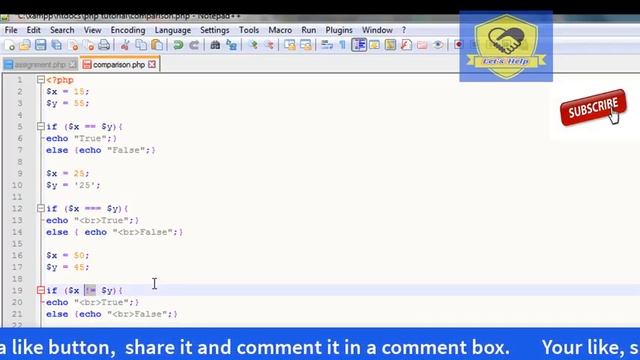Viewport: 640px width, 360px height.
Task: Open the Settings menu
Action: pyautogui.click(x=215, y=30)
